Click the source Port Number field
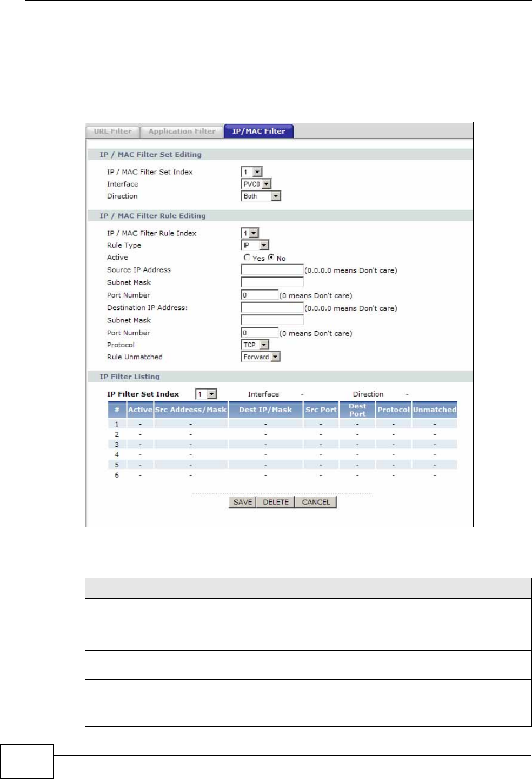This screenshot has height=779, width=532. click(260, 295)
